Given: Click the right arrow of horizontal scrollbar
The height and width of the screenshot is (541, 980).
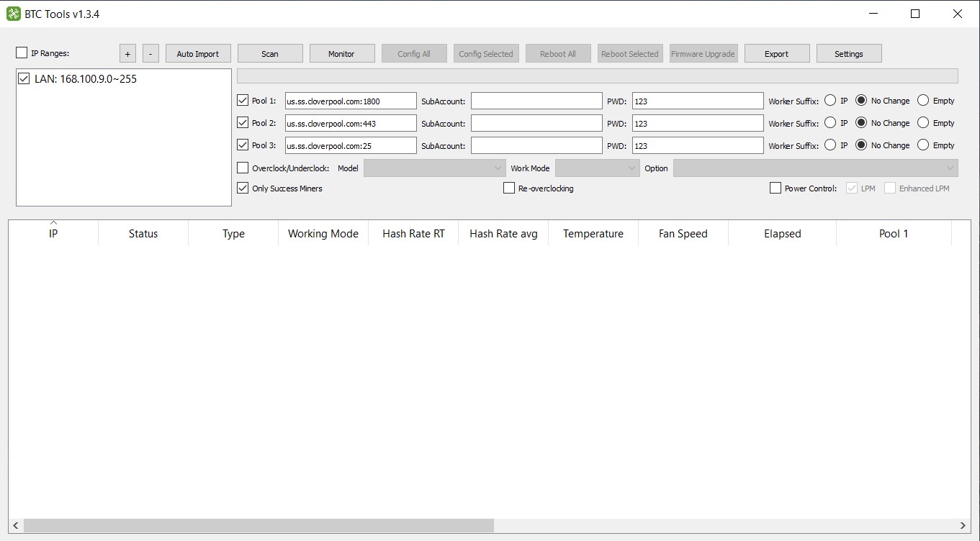Looking at the screenshot, I should point(963,526).
